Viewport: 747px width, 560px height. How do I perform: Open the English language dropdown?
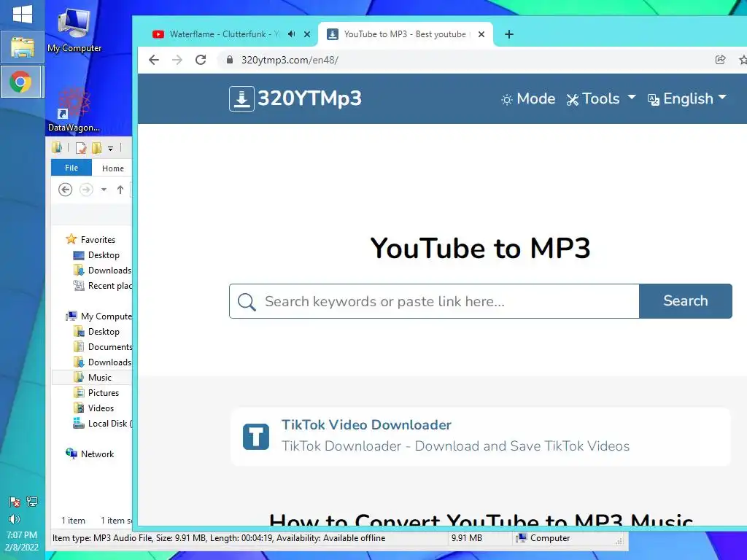pos(687,98)
